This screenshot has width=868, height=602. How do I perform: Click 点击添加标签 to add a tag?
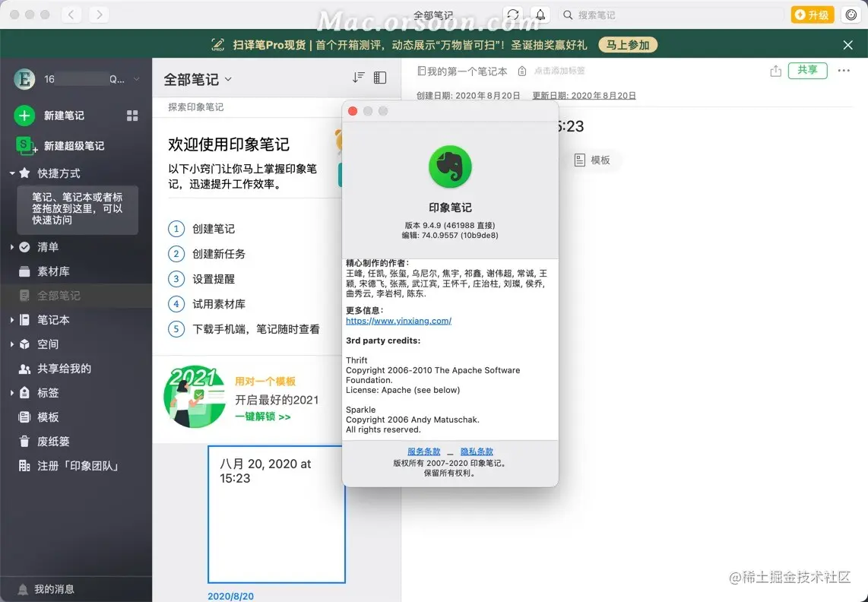click(x=559, y=71)
